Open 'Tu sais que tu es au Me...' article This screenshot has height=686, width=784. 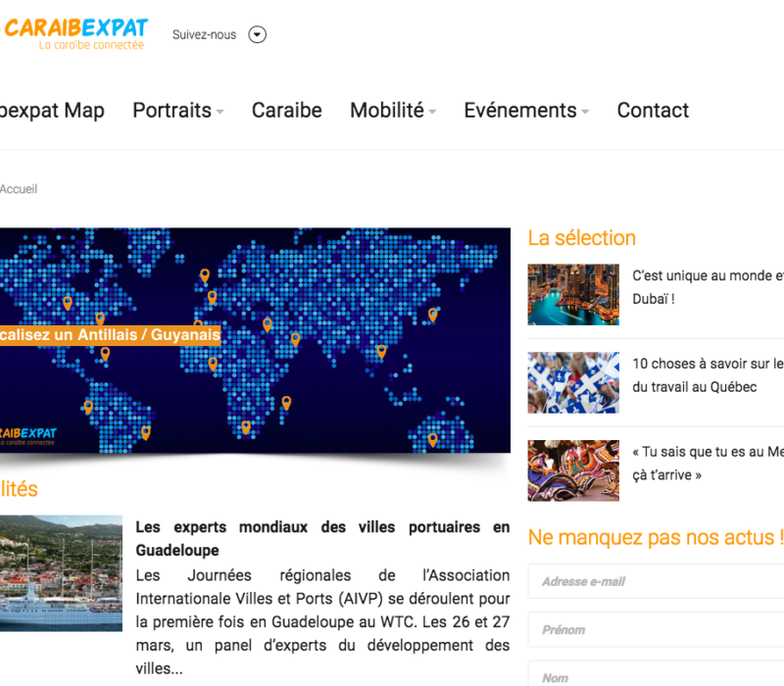(707, 464)
